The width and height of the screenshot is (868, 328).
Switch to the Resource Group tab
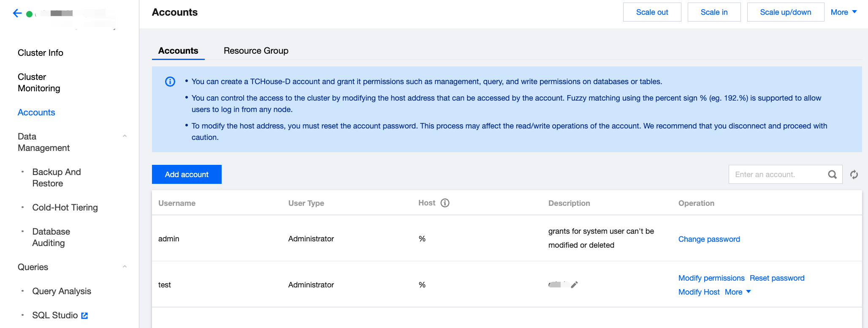(x=256, y=51)
